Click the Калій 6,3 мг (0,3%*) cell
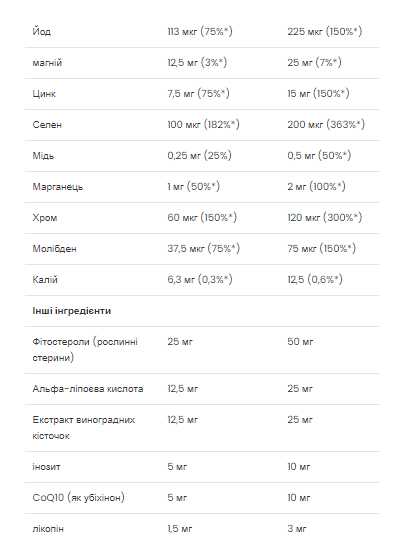The height and width of the screenshot is (559, 404). pyautogui.click(x=200, y=280)
